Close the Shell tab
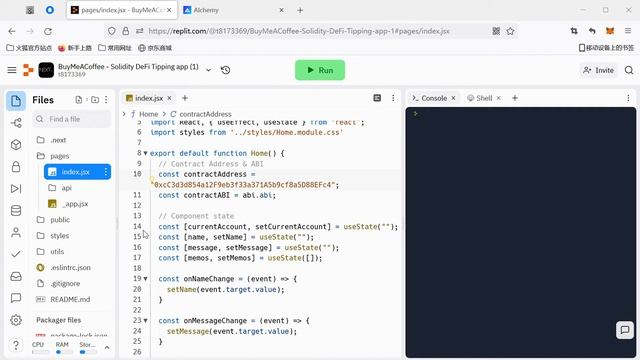This screenshot has height=360, width=640. point(498,98)
